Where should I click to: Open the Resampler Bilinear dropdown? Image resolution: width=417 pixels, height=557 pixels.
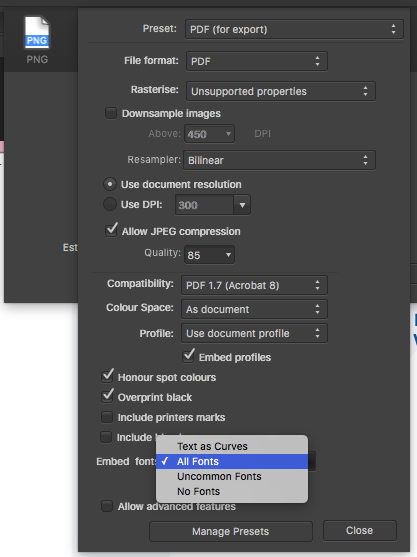click(279, 160)
